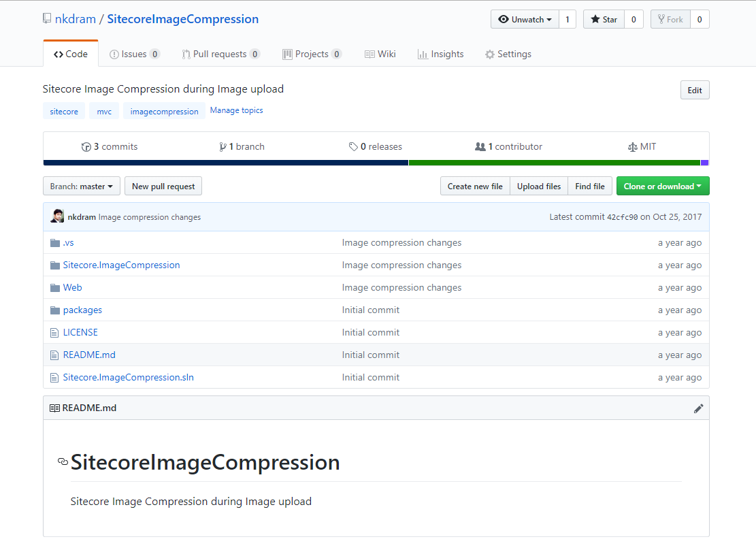Click the star icon on the Star button
The image size is (756, 552).
(x=595, y=19)
